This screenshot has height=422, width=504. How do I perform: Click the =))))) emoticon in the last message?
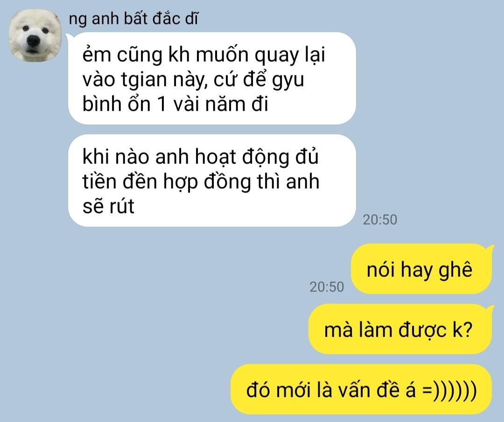click(449, 390)
